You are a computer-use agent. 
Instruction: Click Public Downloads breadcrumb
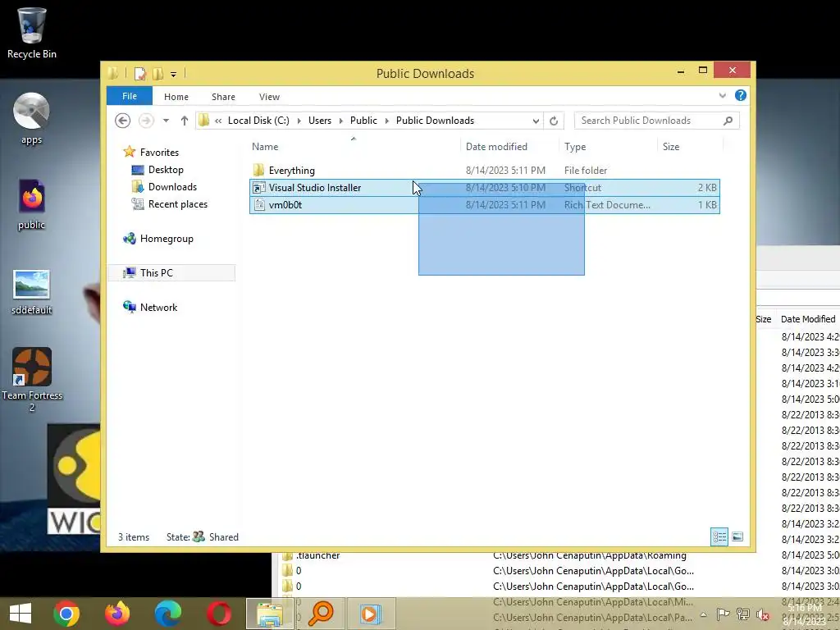[x=435, y=121]
